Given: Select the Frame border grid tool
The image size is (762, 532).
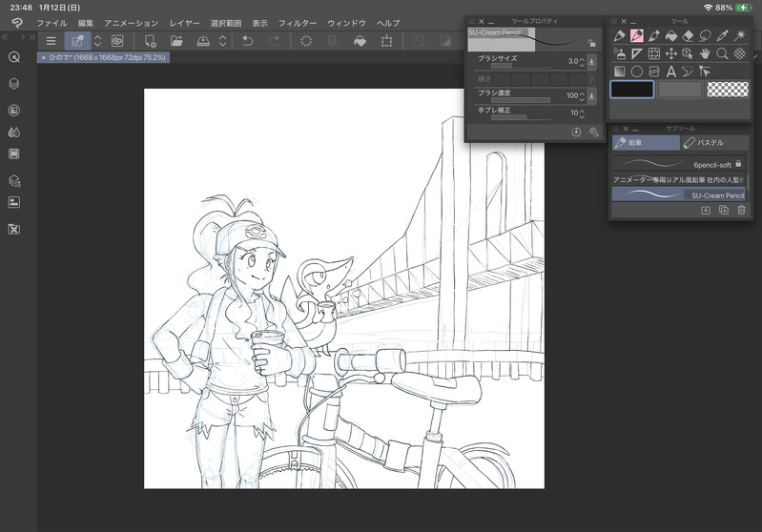Looking at the screenshot, I should tap(653, 53).
